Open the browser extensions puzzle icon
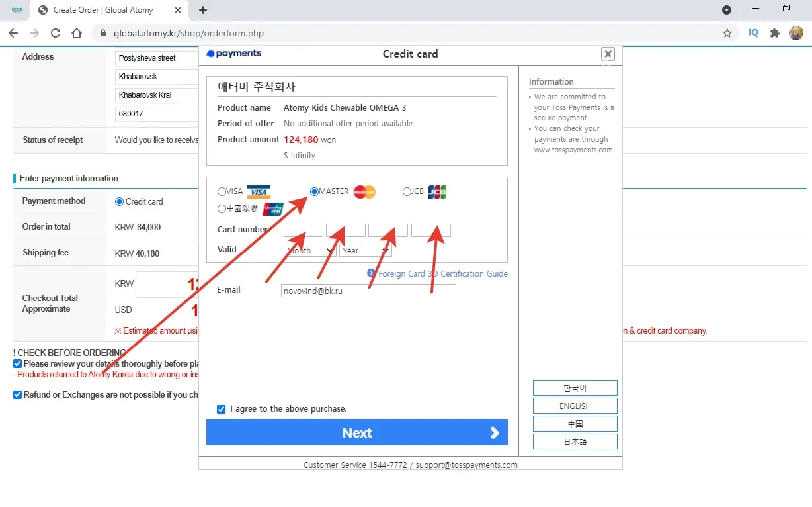This screenshot has height=507, width=812. (x=775, y=33)
